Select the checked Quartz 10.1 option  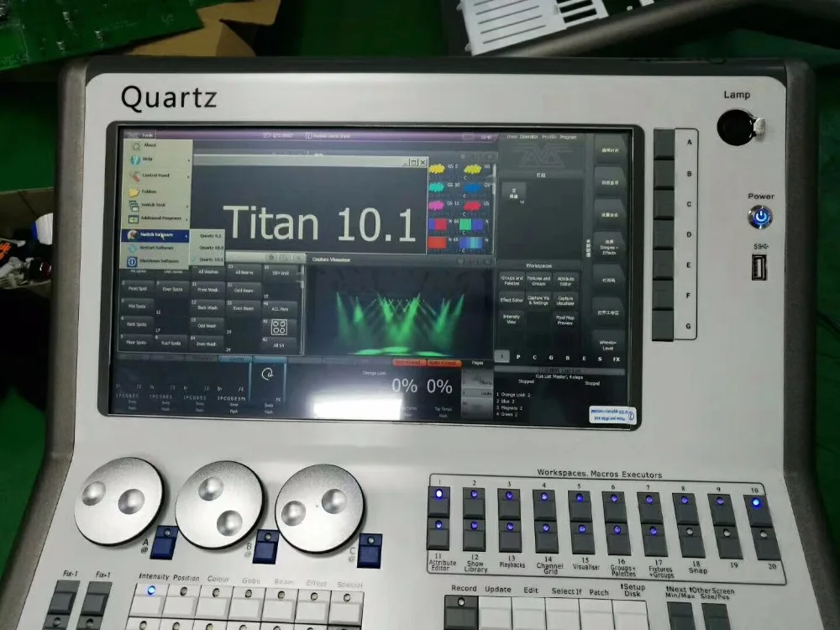[211, 260]
